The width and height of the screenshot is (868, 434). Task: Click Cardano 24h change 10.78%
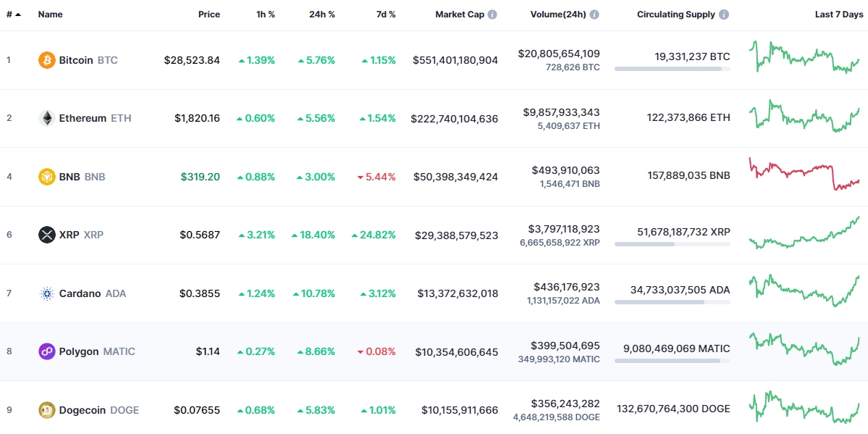tap(313, 293)
